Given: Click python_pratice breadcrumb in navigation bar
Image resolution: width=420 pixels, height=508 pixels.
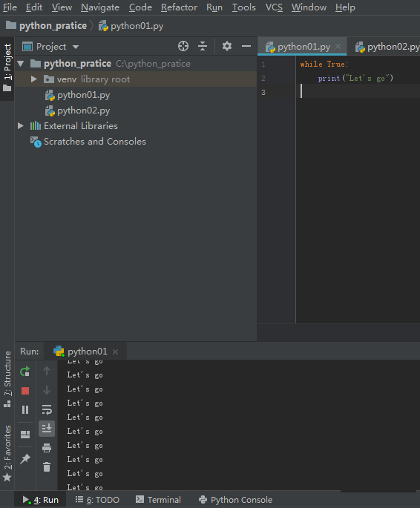Looking at the screenshot, I should (x=47, y=26).
